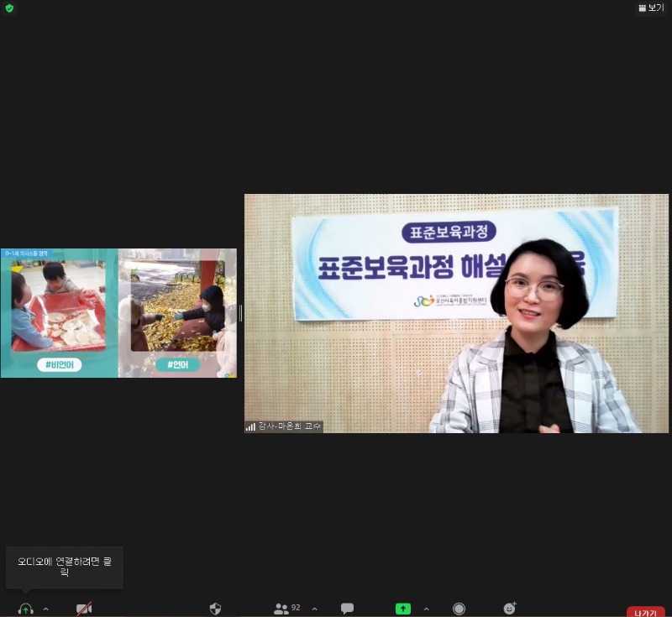Expand the participants options arrow

pyautogui.click(x=315, y=609)
